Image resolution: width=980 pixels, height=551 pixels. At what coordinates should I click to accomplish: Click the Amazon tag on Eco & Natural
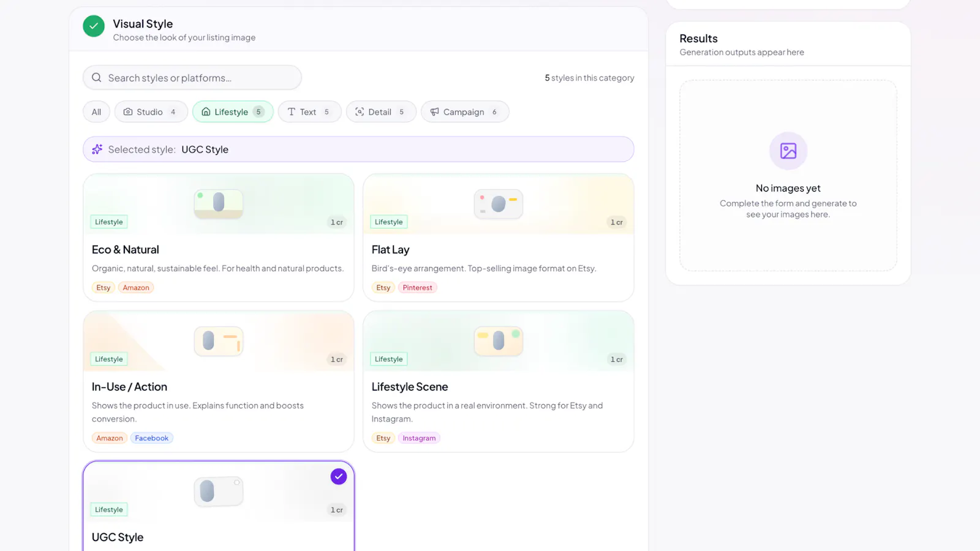(x=136, y=288)
